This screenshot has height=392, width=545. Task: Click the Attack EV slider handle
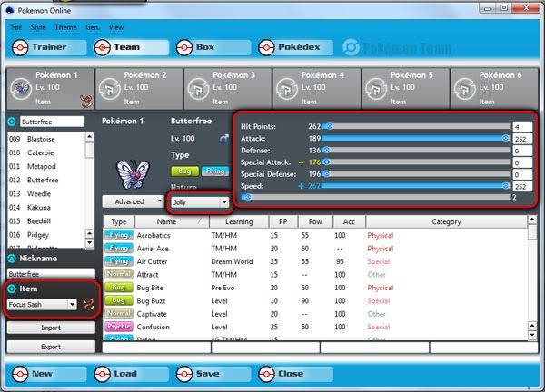(x=506, y=139)
